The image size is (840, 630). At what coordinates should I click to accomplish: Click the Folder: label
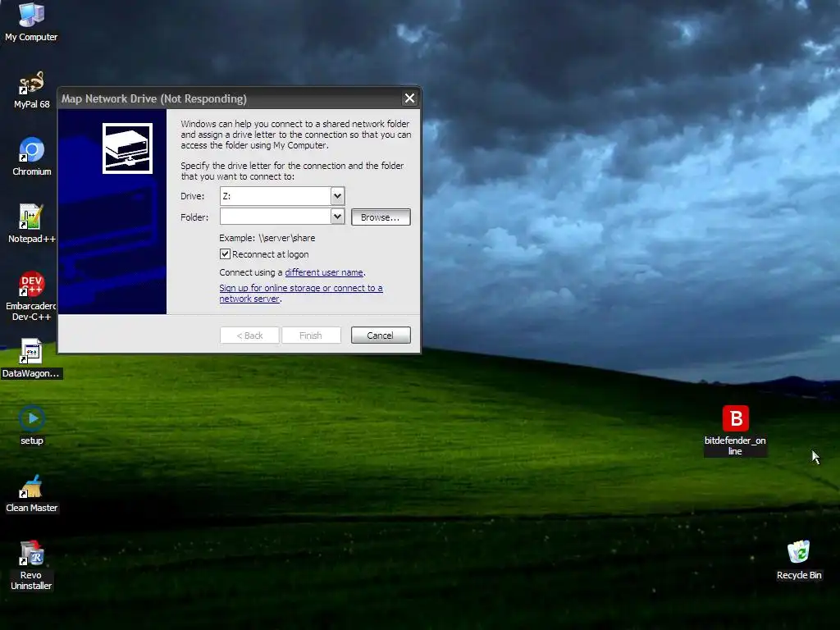tap(194, 217)
